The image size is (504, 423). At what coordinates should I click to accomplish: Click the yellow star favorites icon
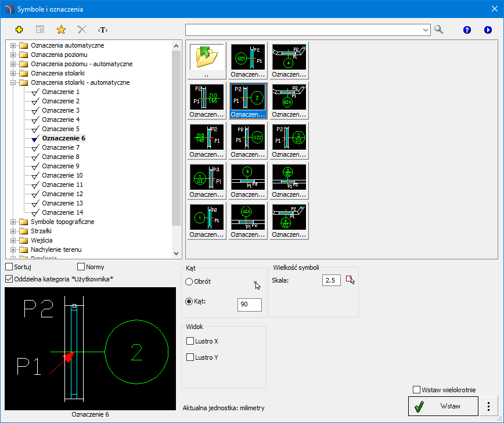coord(61,30)
